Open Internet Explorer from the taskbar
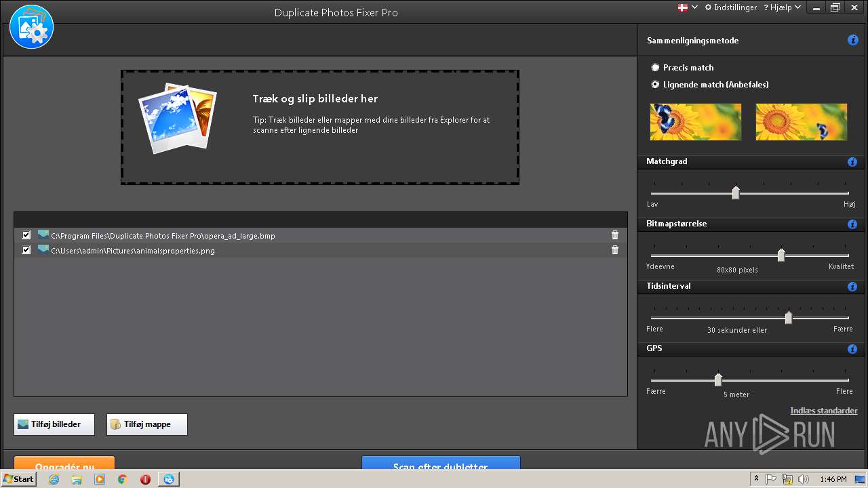The height and width of the screenshot is (488, 868). coord(54,479)
